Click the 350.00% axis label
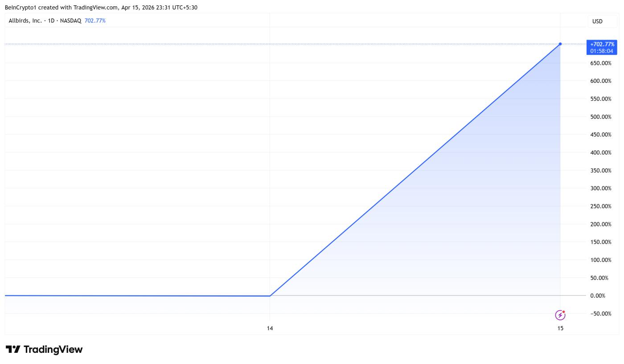624x364 pixels. [x=601, y=171]
